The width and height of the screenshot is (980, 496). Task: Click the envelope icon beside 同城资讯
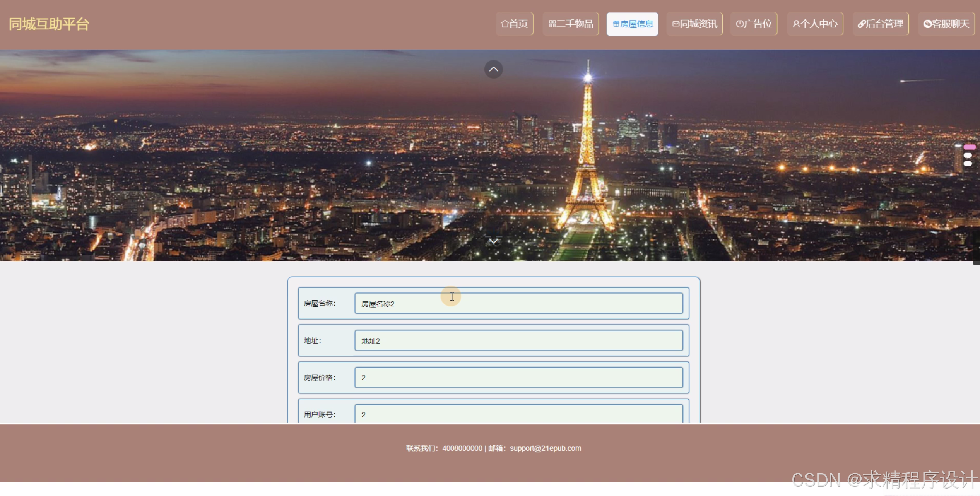(676, 24)
